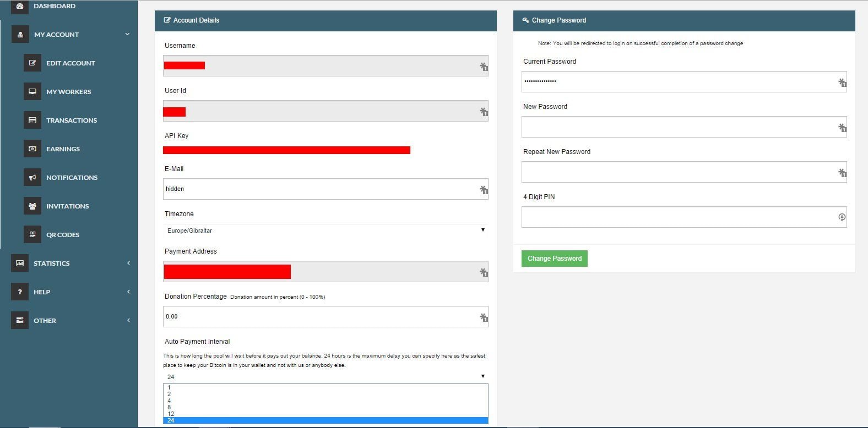Click the Dashboard gauge icon

click(x=20, y=6)
